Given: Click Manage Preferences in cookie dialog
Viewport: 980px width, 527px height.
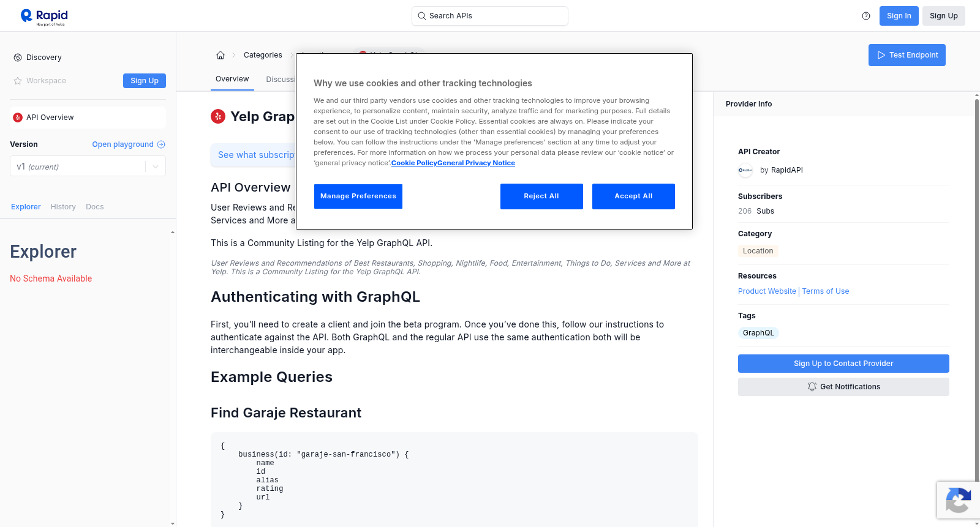Looking at the screenshot, I should [358, 196].
